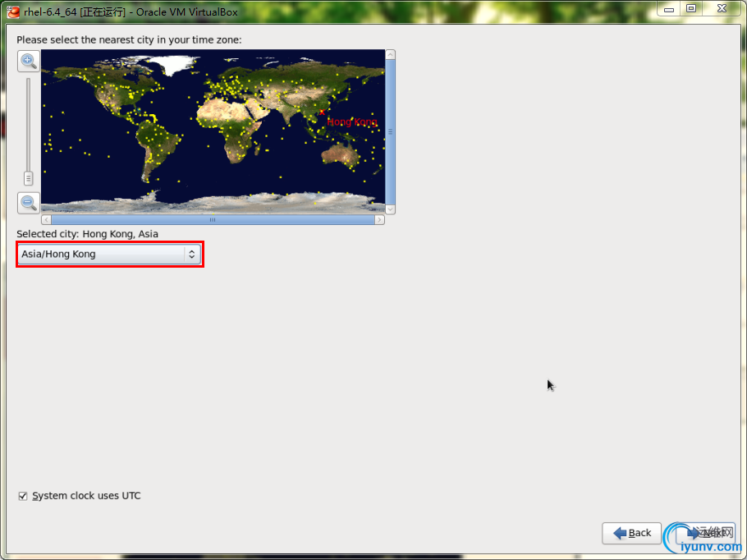Click the zoom in magnifier icon

point(29,61)
